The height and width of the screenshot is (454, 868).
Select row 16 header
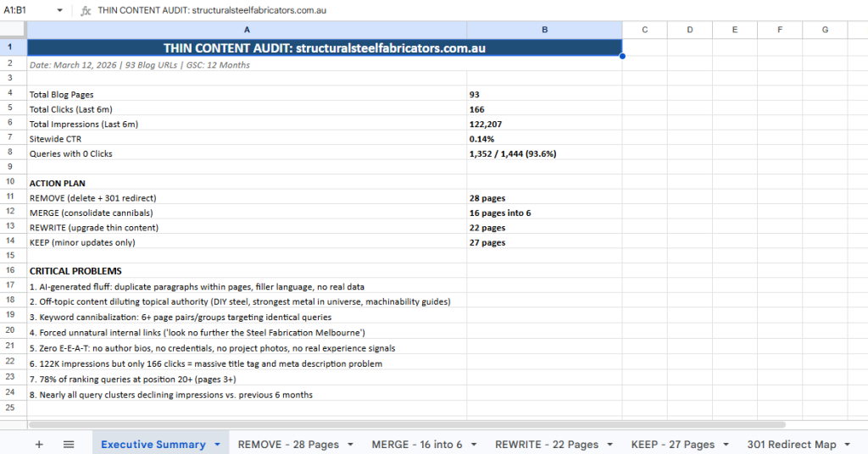point(14,270)
